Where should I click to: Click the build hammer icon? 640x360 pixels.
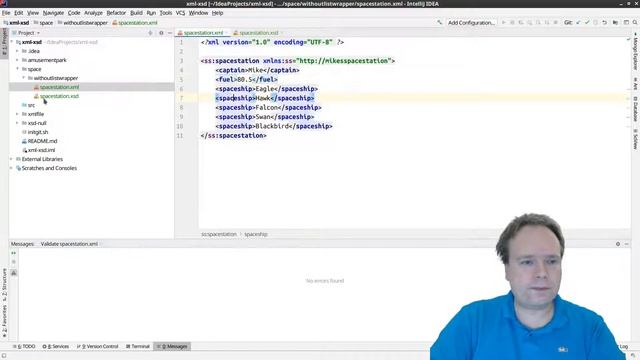click(439, 22)
